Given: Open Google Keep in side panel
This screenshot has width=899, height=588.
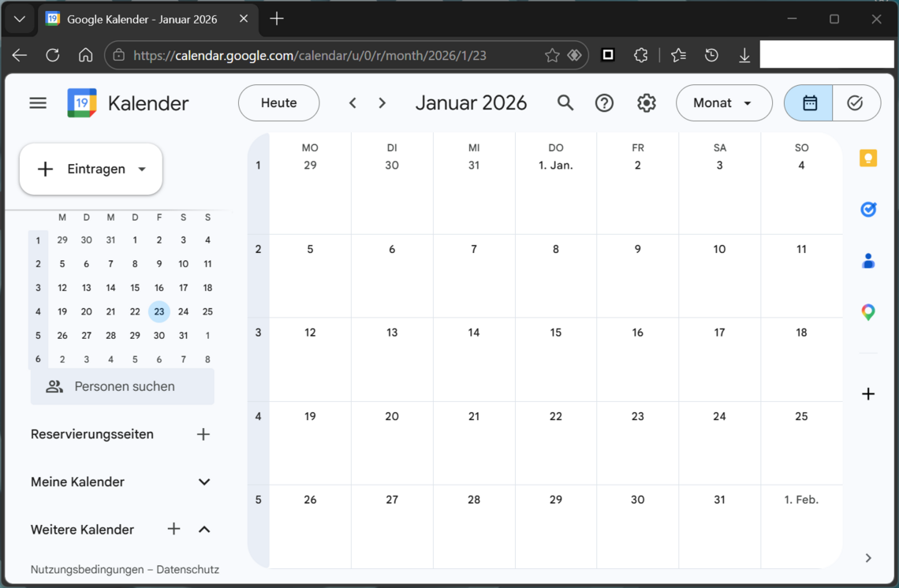Looking at the screenshot, I should pyautogui.click(x=867, y=158).
